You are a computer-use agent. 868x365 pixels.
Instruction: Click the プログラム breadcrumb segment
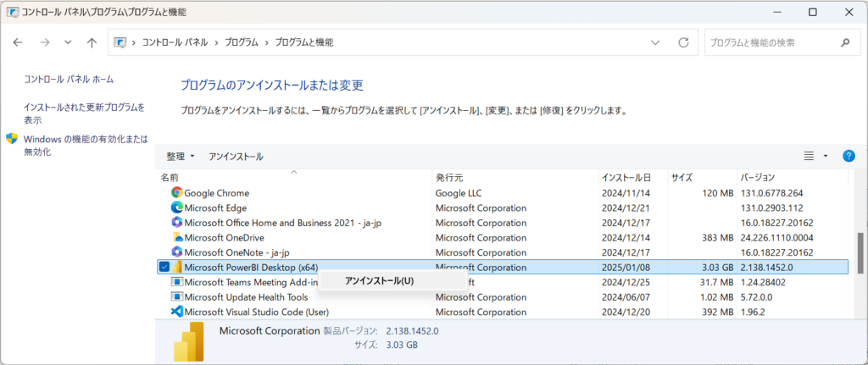(x=242, y=42)
